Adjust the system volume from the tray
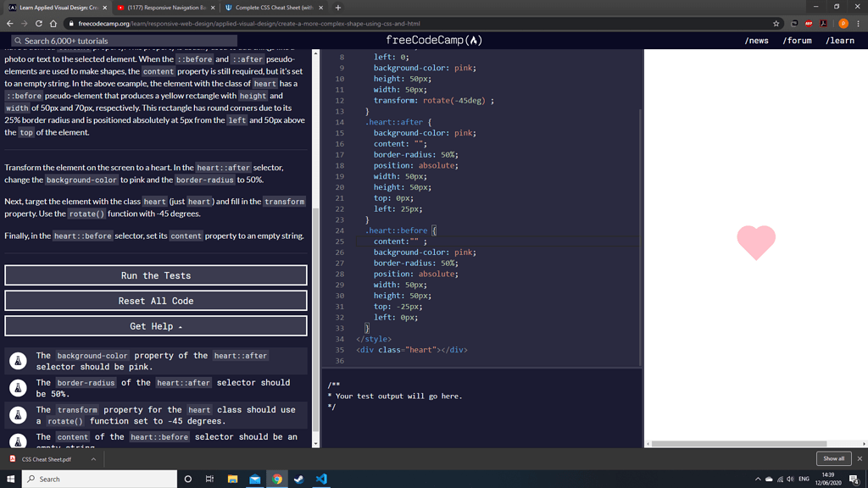This screenshot has width=868, height=488. tap(790, 479)
